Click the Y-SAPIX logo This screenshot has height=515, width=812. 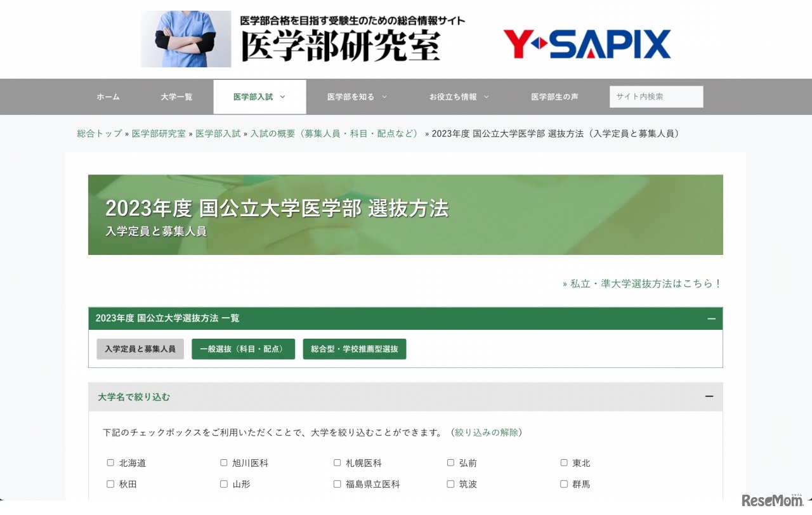(x=587, y=44)
